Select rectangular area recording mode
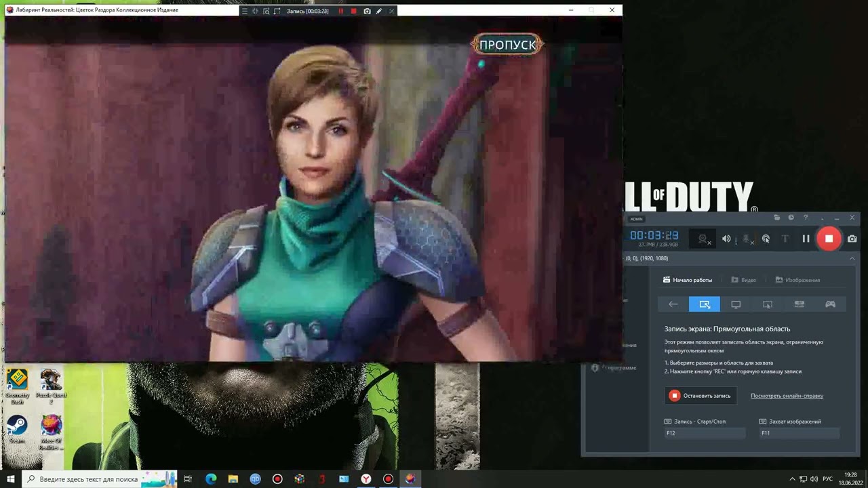Viewport: 868px width, 488px height. point(705,304)
